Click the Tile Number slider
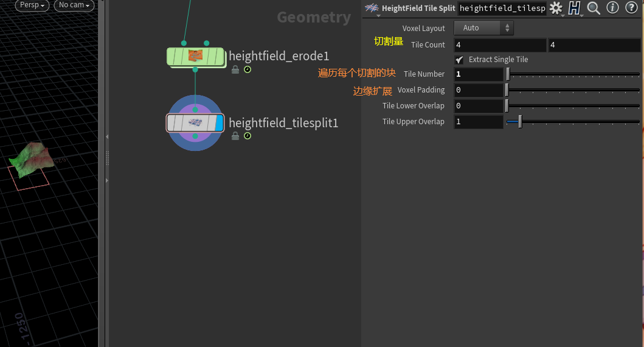The width and height of the screenshot is (644, 347). (x=573, y=74)
